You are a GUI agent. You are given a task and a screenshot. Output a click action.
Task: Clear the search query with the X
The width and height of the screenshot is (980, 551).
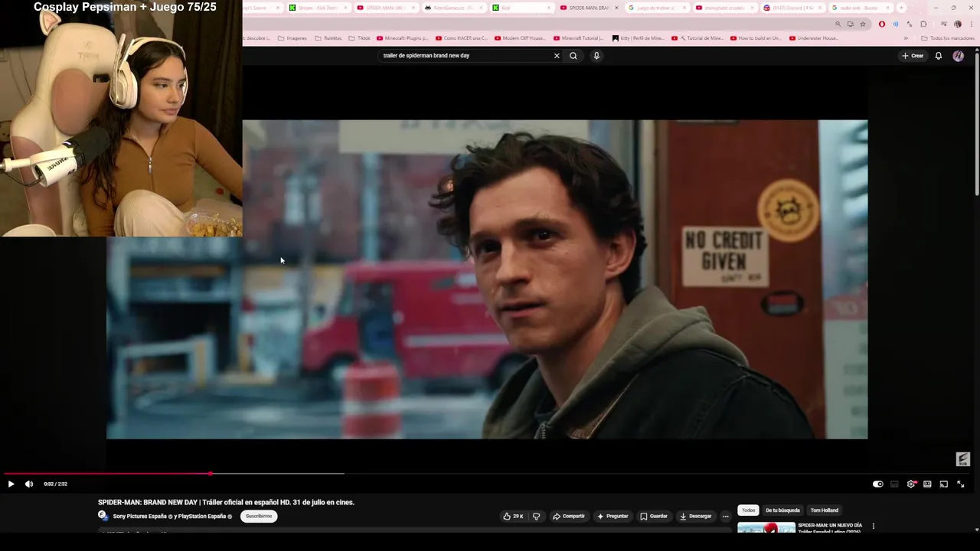(557, 56)
